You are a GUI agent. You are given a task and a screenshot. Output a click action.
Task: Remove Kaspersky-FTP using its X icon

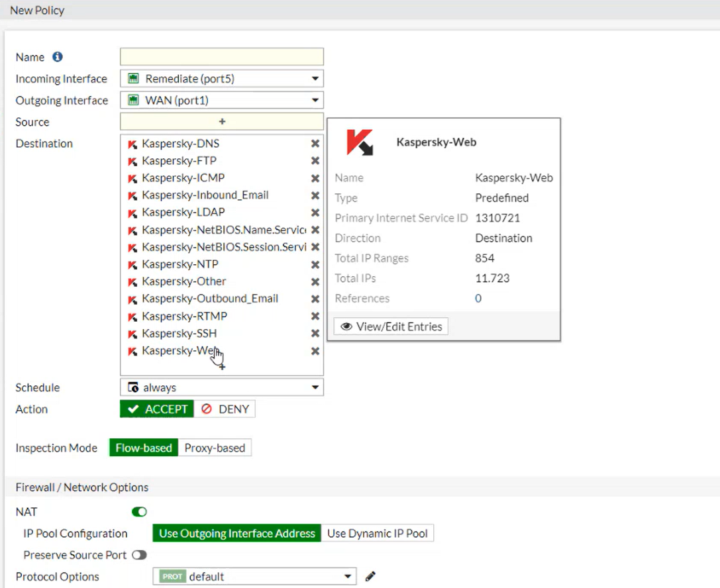(x=315, y=160)
